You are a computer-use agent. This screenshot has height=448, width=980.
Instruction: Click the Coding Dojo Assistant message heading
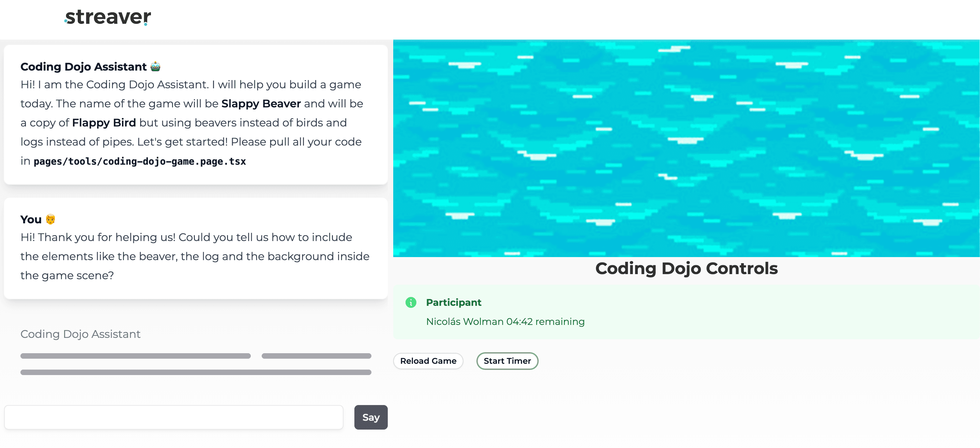(x=83, y=66)
